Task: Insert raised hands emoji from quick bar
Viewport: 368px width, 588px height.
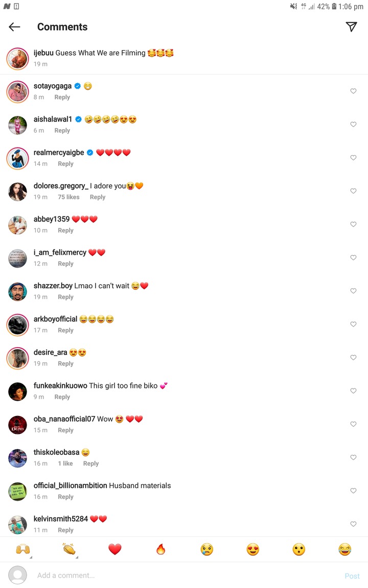Action: (x=23, y=549)
